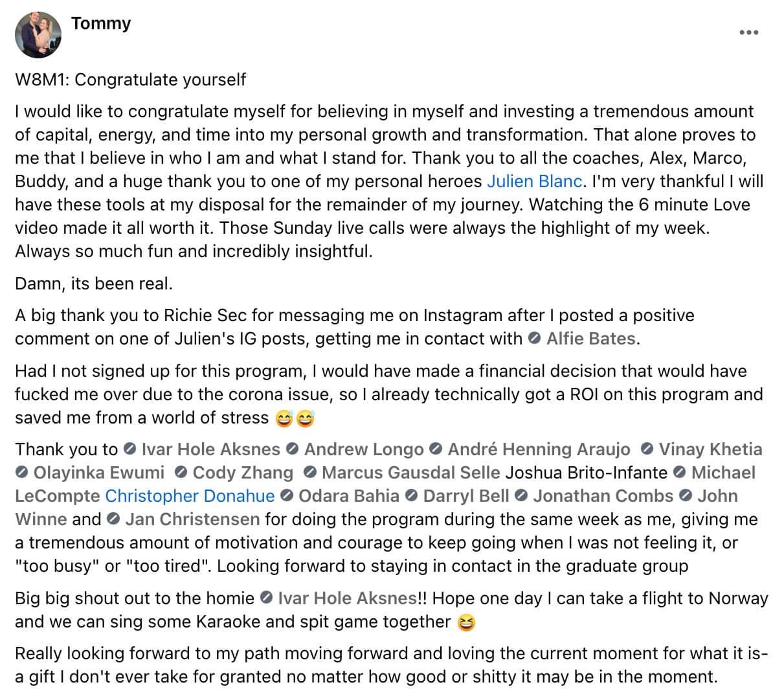
Task: Click André Henning Araujo mention
Action: click(x=539, y=449)
